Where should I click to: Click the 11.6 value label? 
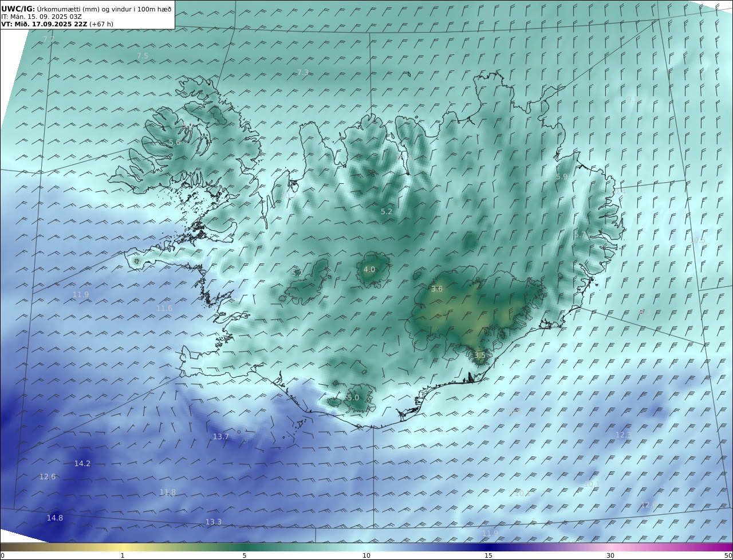tap(164, 308)
